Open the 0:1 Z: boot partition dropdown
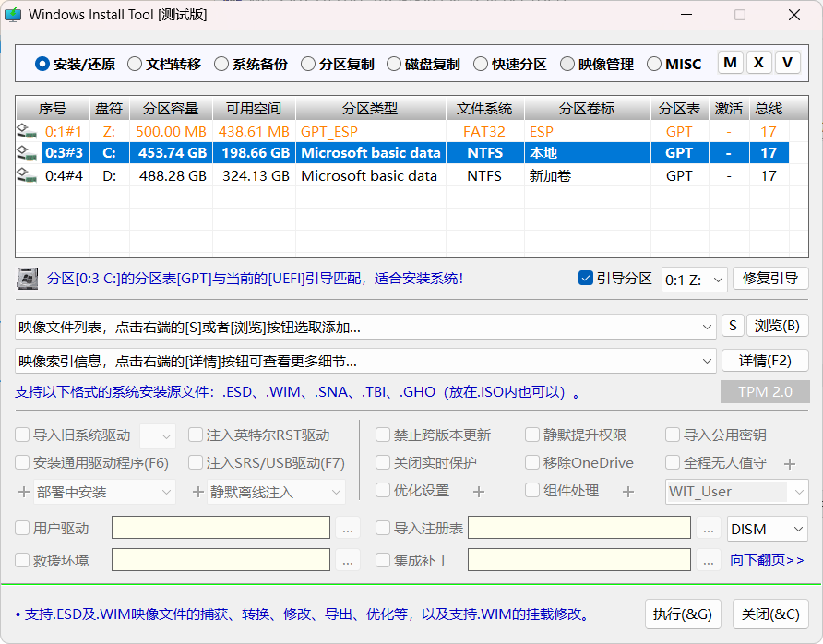The width and height of the screenshot is (823, 644). (694, 280)
